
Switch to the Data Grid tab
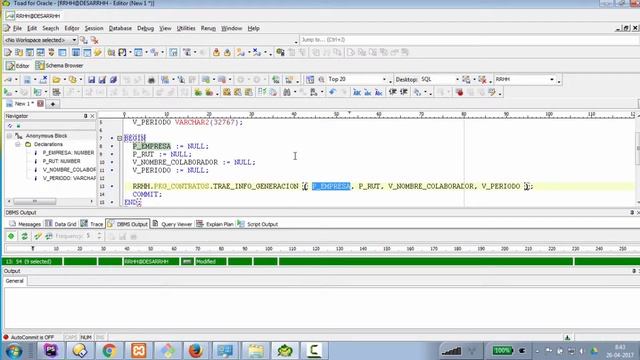click(61, 224)
